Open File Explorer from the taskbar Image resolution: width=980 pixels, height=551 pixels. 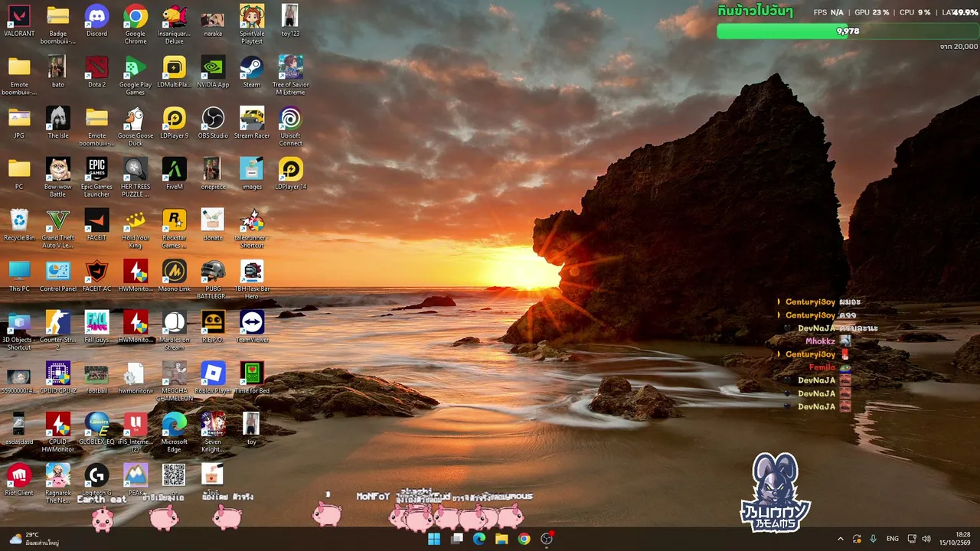pyautogui.click(x=501, y=539)
